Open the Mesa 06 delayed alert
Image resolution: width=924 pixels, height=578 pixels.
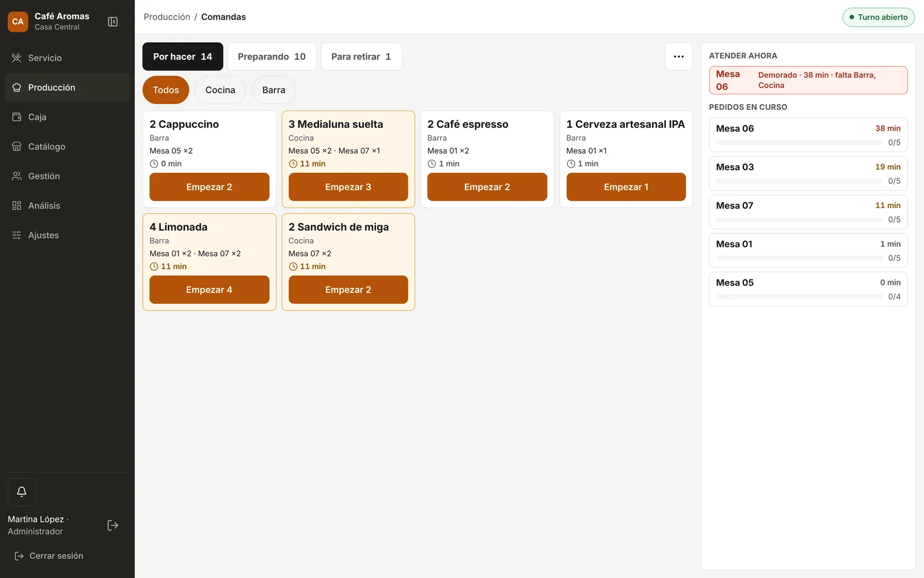click(808, 80)
